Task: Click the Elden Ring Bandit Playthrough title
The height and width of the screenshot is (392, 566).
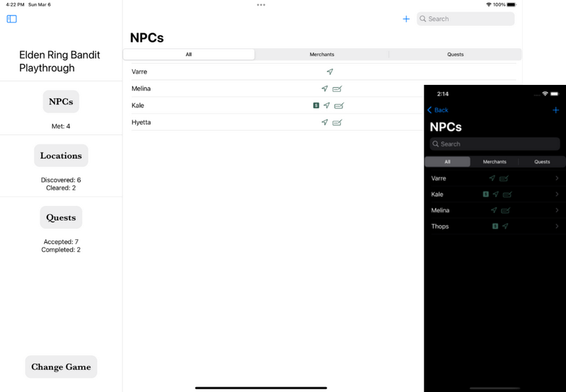Action: click(59, 62)
